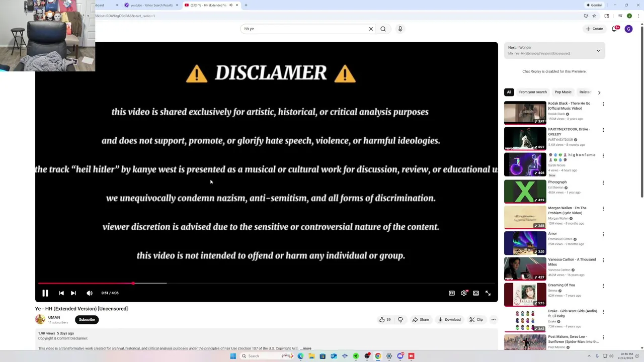Viewport: 644px width, 362px height.
Task: Click taskbar Search box
Action: [x=266, y=356]
